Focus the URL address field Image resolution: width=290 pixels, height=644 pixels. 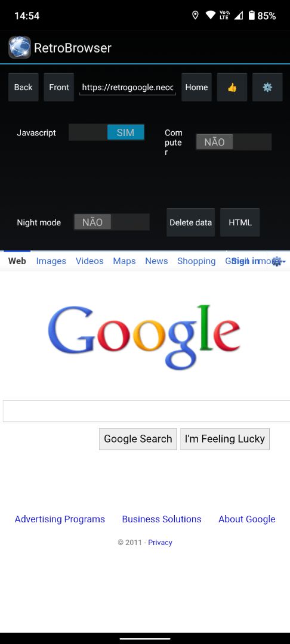pyautogui.click(x=128, y=87)
